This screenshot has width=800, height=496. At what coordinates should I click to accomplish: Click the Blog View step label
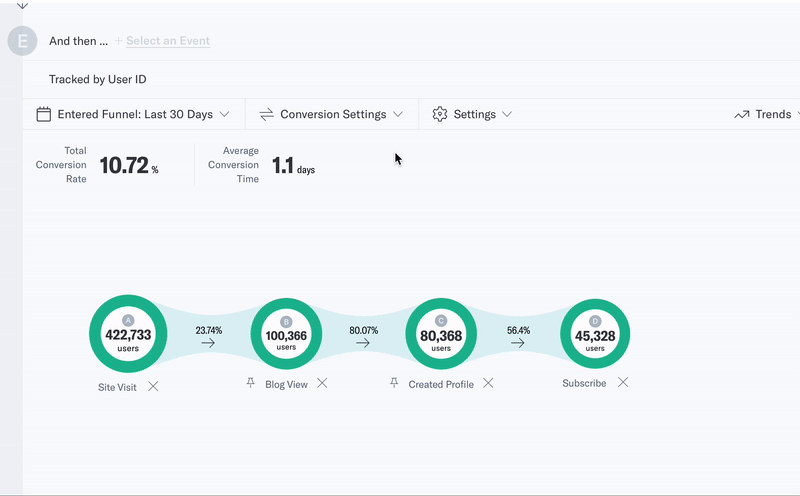click(286, 384)
